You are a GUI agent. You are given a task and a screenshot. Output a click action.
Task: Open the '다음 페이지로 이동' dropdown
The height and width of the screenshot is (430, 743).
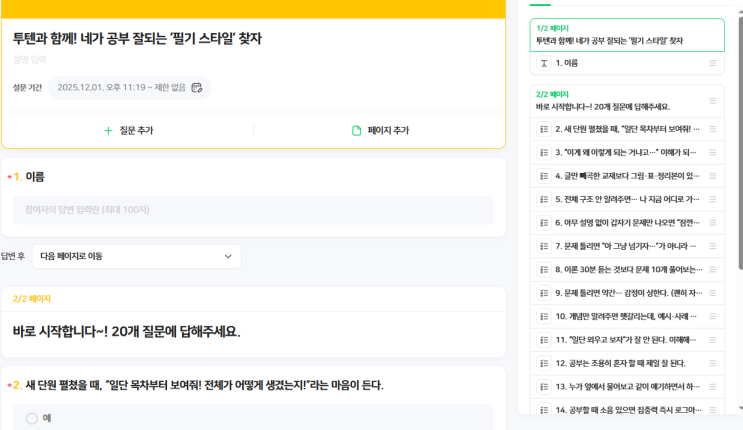pos(136,256)
